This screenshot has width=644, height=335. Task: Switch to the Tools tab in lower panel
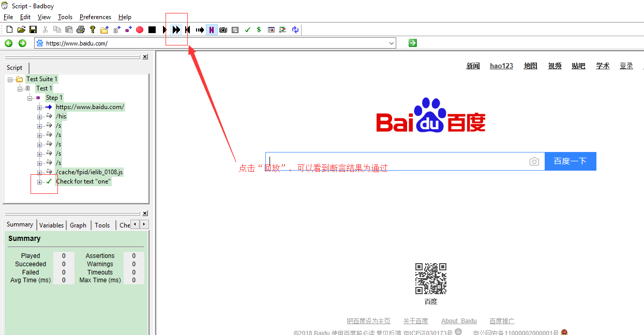(x=102, y=225)
